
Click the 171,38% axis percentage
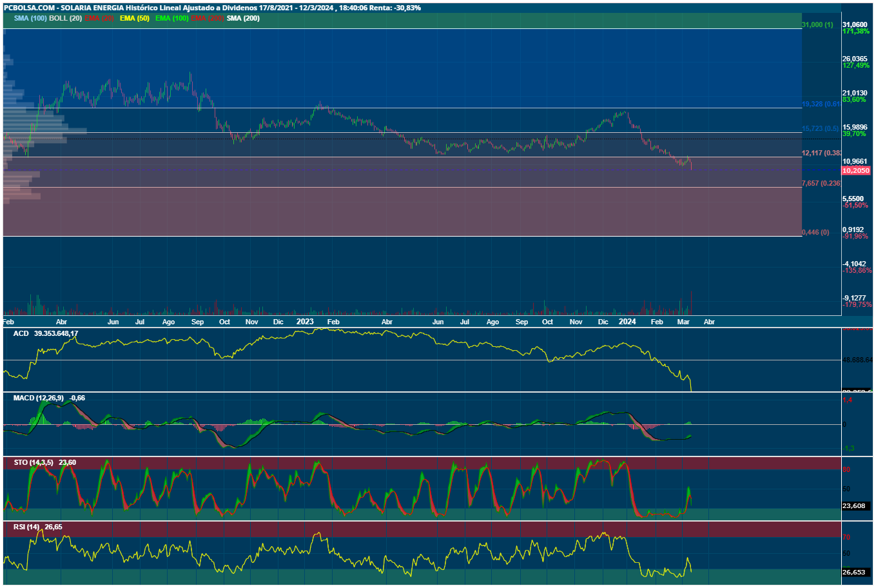click(x=856, y=31)
